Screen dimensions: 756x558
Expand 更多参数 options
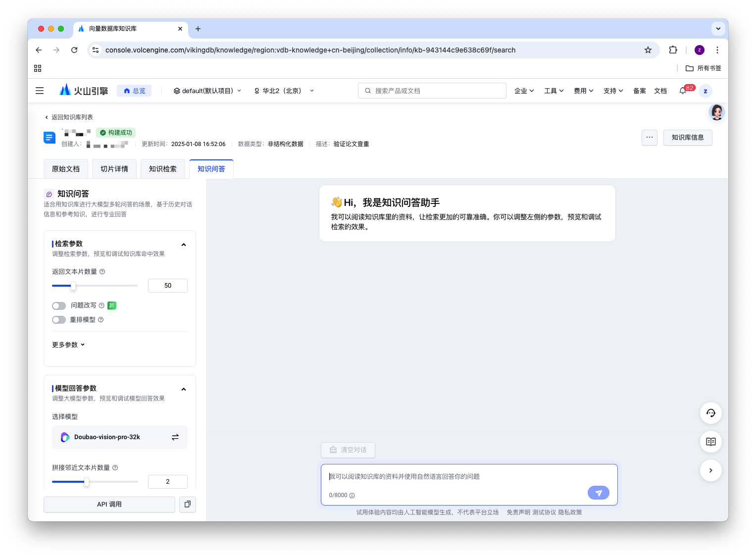click(x=68, y=345)
